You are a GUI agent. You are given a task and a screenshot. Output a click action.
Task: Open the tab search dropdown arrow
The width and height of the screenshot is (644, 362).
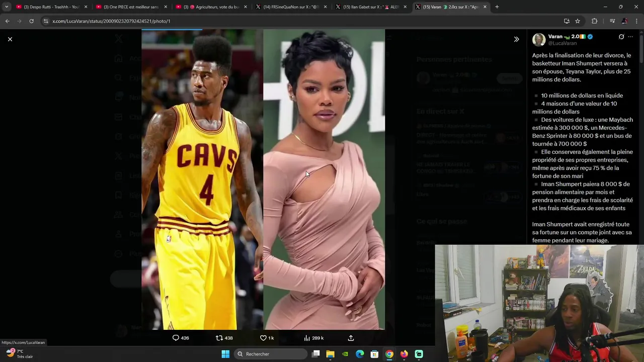coord(6,7)
